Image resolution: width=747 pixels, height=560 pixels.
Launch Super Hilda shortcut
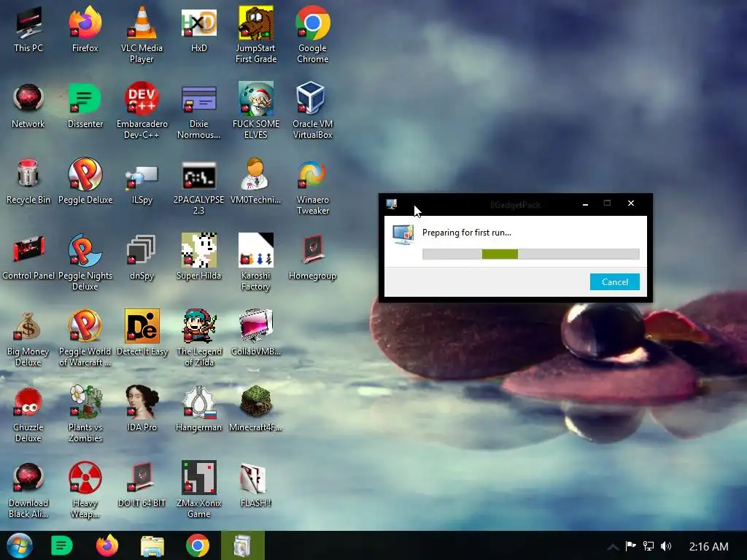point(198,257)
